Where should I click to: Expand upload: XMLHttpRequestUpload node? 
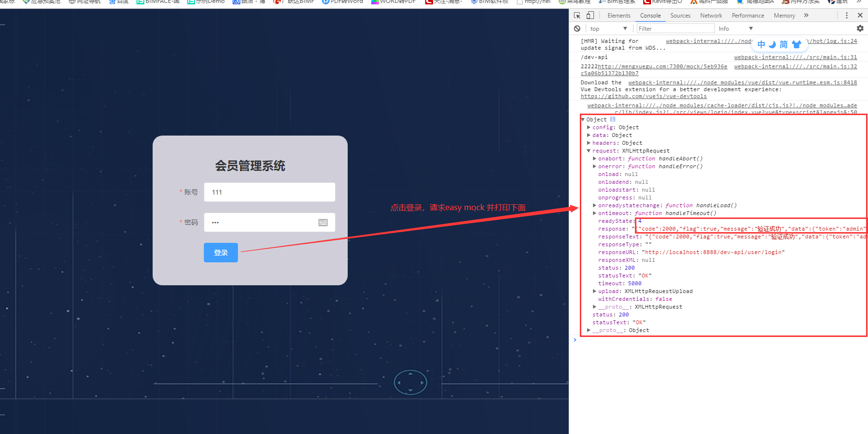click(594, 291)
